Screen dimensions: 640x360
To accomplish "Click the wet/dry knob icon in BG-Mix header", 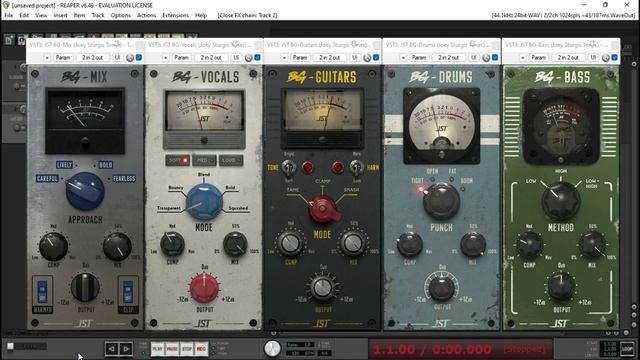I will click(130, 58).
